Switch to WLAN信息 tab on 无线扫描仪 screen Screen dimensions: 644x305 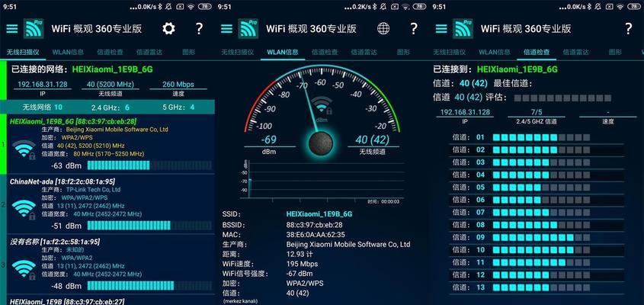point(68,52)
